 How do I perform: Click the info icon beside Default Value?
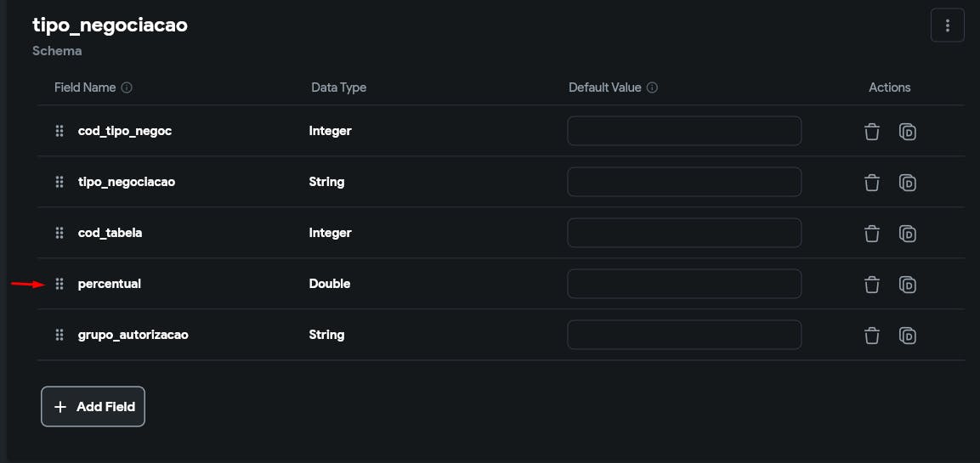[x=653, y=88]
